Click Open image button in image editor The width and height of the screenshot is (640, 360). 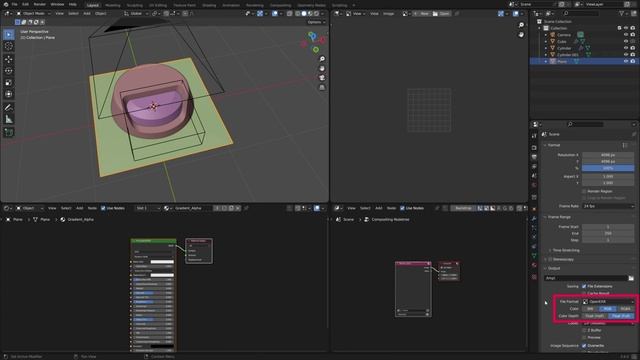tap(441, 13)
